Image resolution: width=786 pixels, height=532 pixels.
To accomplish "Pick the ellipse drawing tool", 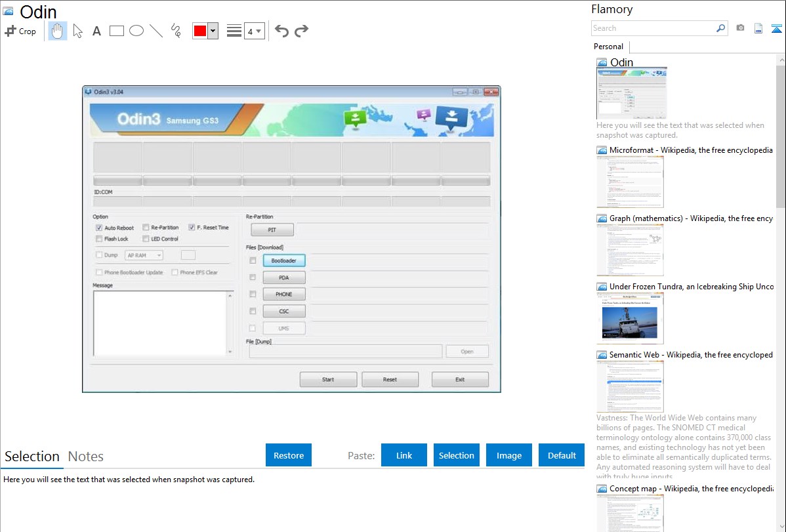I will [136, 31].
